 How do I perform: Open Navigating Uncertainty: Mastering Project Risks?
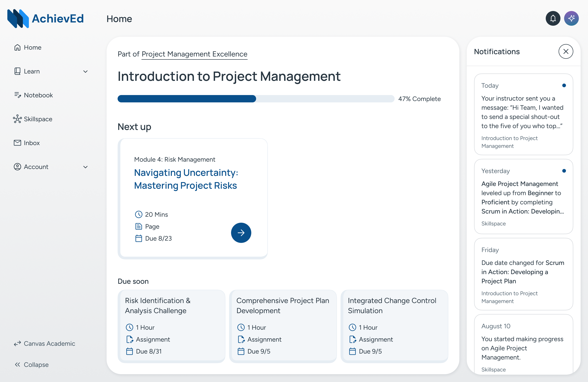pyautogui.click(x=186, y=179)
